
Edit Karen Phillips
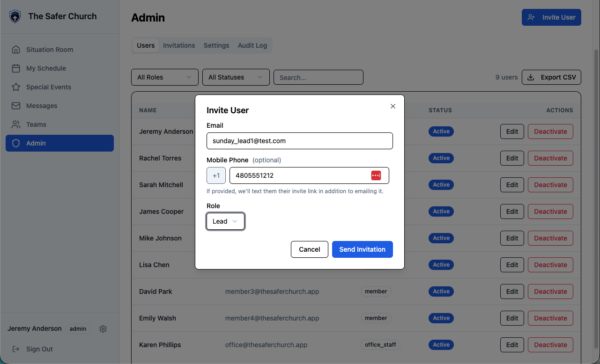coord(512,345)
